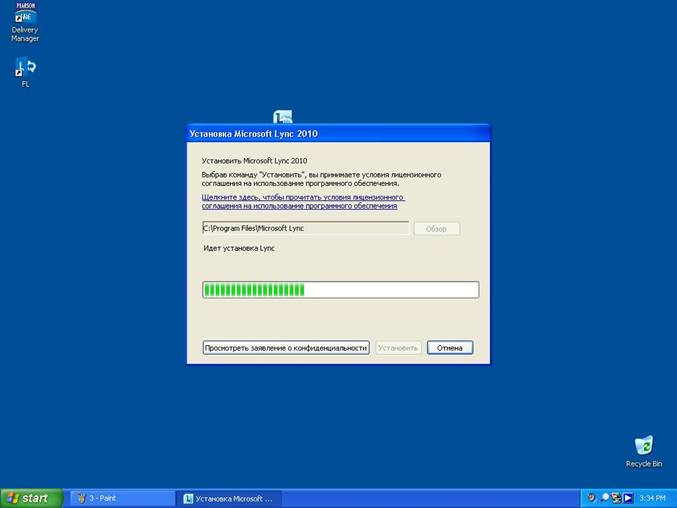677x508 pixels.
Task: Open the Pearson Delivery Manager desktop shortcut
Action: [x=25, y=22]
